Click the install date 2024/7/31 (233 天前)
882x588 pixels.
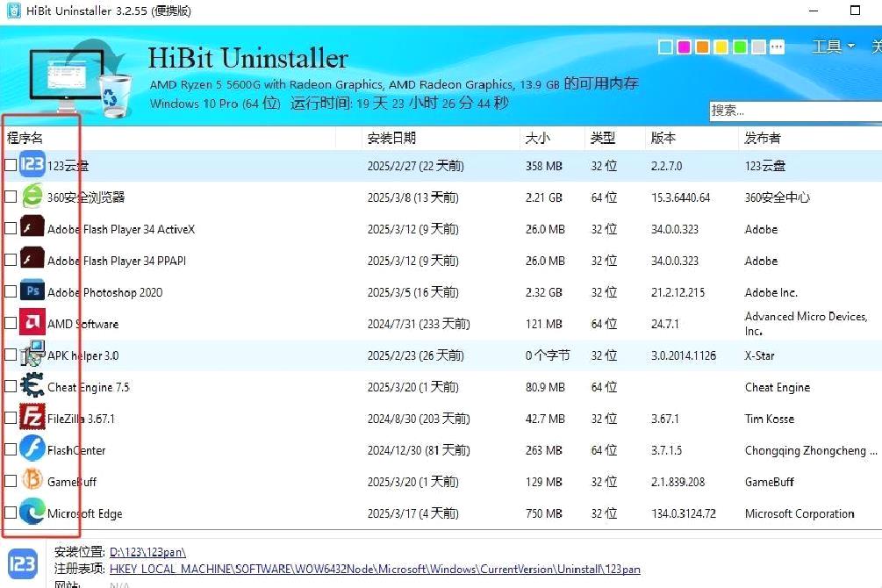point(419,324)
